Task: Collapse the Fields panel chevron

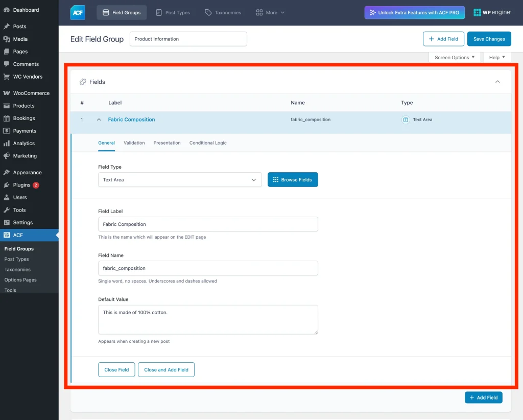Action: coord(497,82)
